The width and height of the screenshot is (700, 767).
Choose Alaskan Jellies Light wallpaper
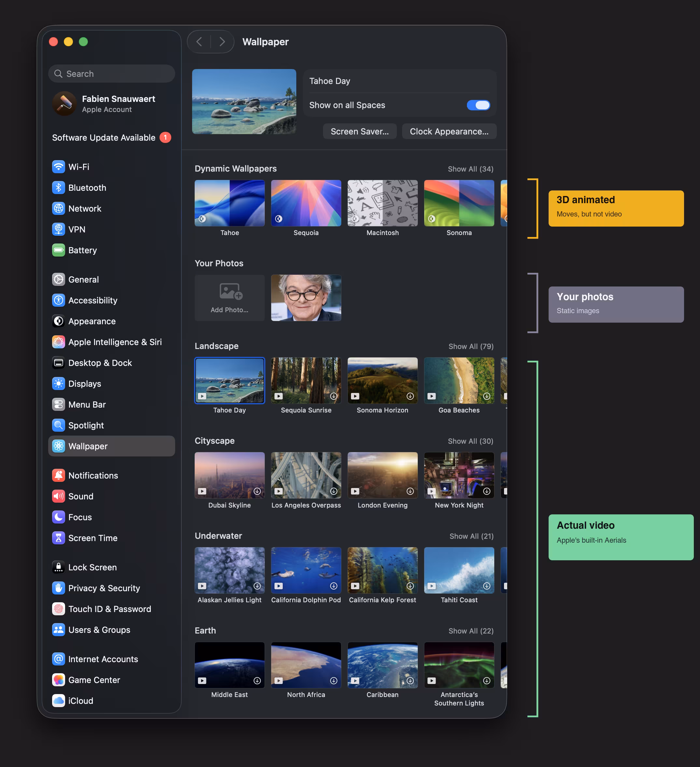pos(230,570)
